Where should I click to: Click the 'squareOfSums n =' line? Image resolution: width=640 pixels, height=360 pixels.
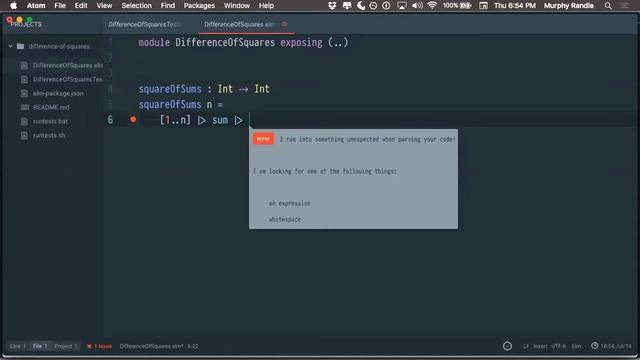coord(180,104)
